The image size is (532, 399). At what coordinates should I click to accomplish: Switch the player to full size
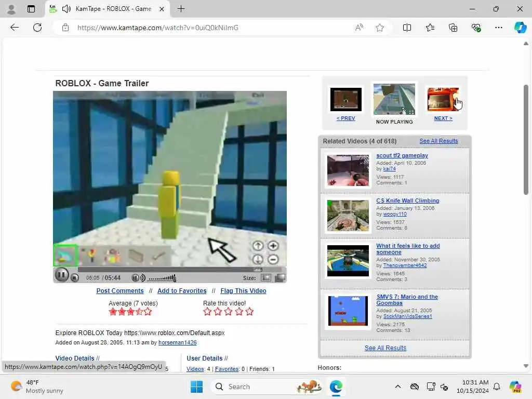[280, 278]
